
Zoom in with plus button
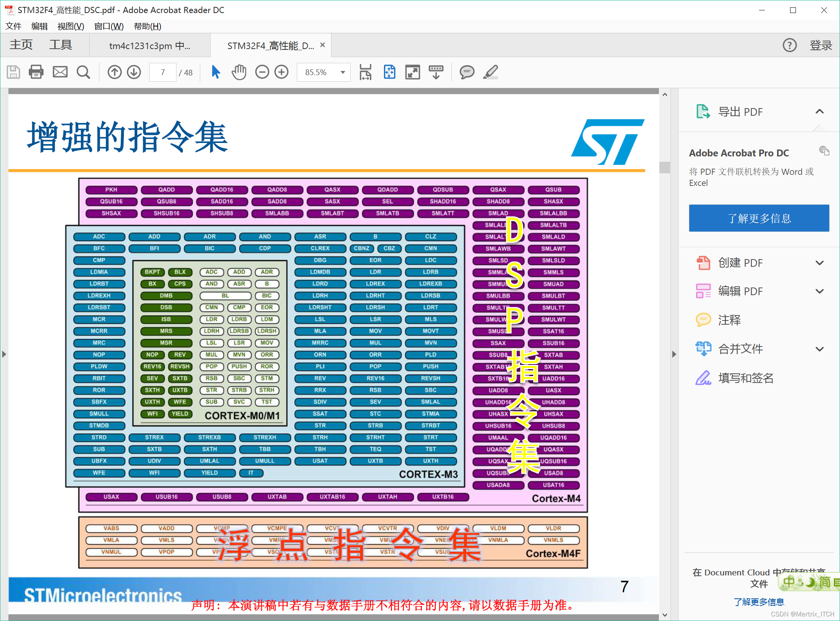pos(282,72)
